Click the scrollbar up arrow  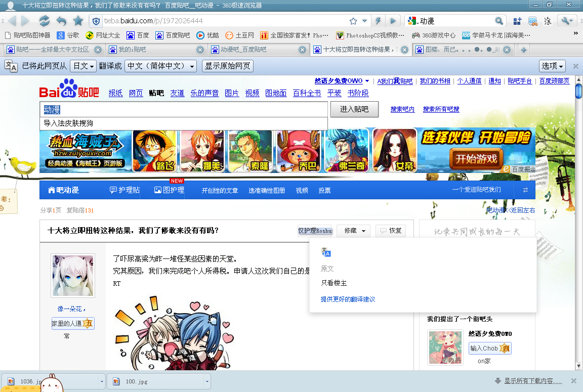(x=578, y=79)
